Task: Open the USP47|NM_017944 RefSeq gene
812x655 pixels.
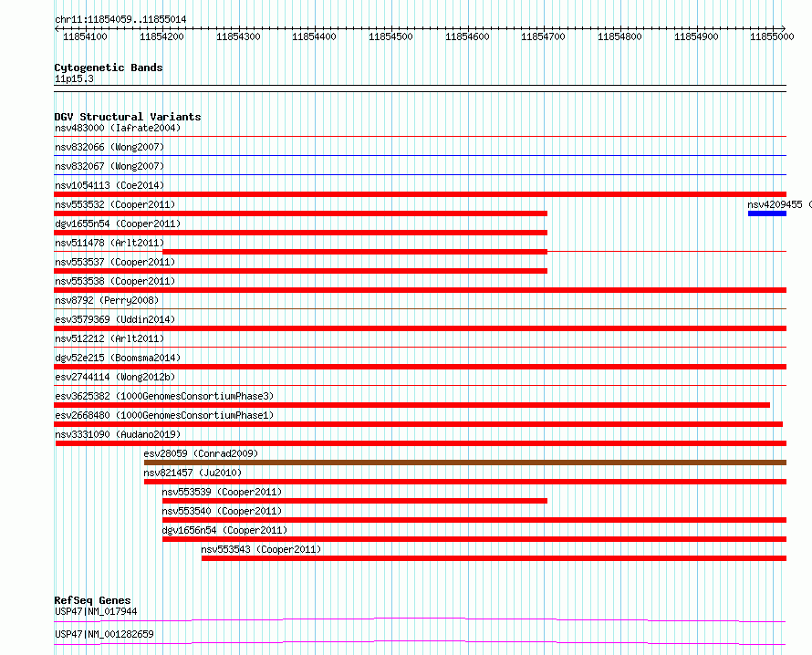Action: [x=96, y=611]
